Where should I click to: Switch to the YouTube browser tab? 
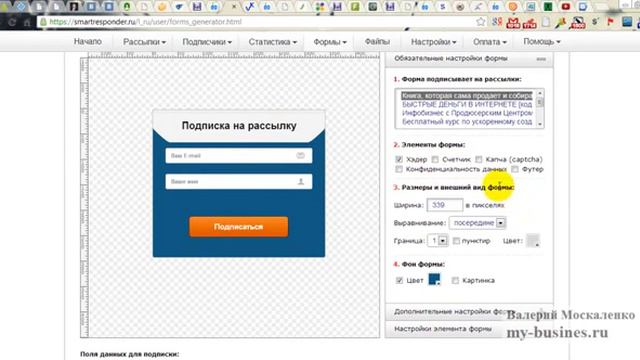coord(565,6)
